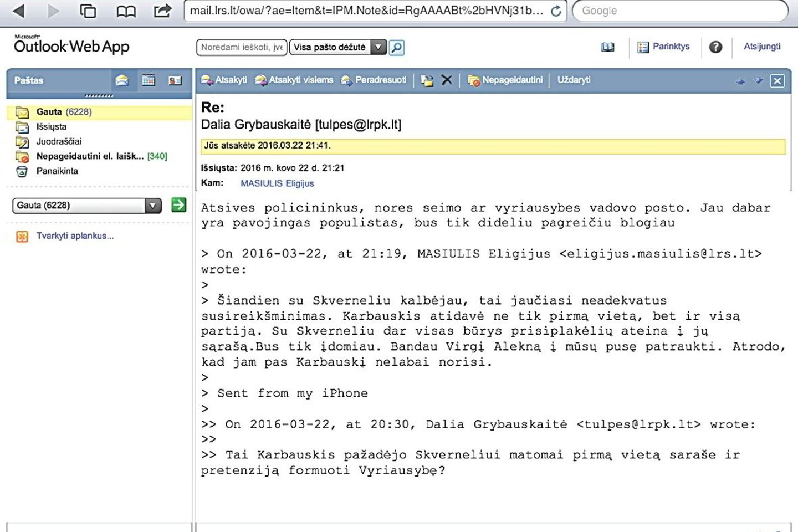This screenshot has width=798, height=532.
Task: Click the mailbox search input field
Action: pyautogui.click(x=242, y=48)
